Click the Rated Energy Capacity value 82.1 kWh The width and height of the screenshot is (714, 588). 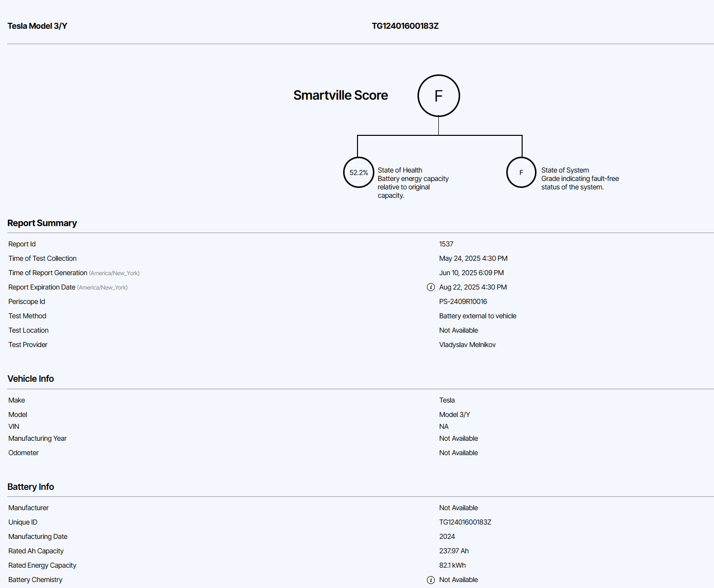point(452,565)
